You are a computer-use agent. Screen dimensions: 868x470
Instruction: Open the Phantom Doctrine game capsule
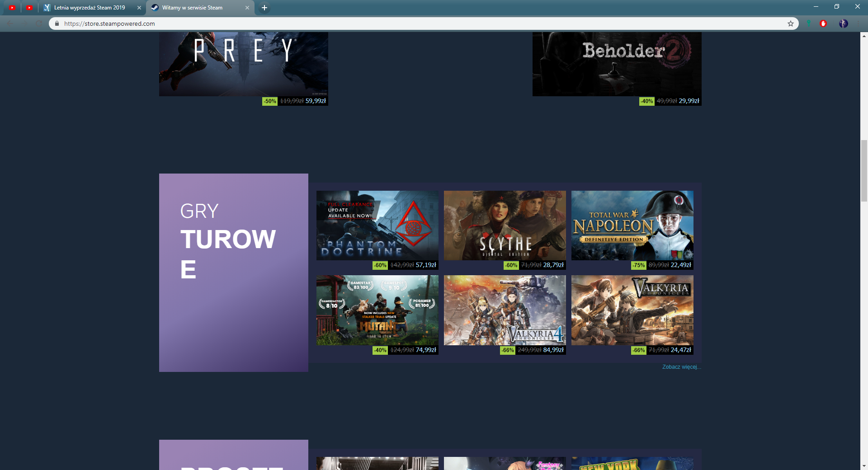tap(377, 226)
